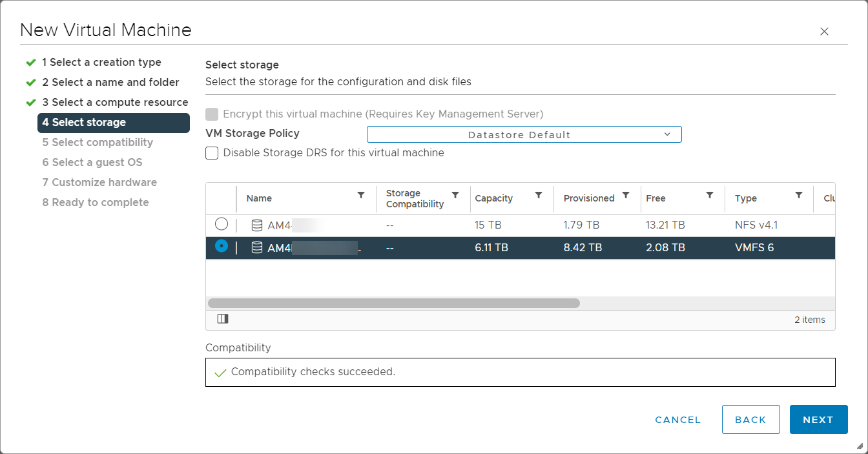The image size is (868, 454).
Task: Close the New Virtual Machine dialog
Action: [x=824, y=32]
